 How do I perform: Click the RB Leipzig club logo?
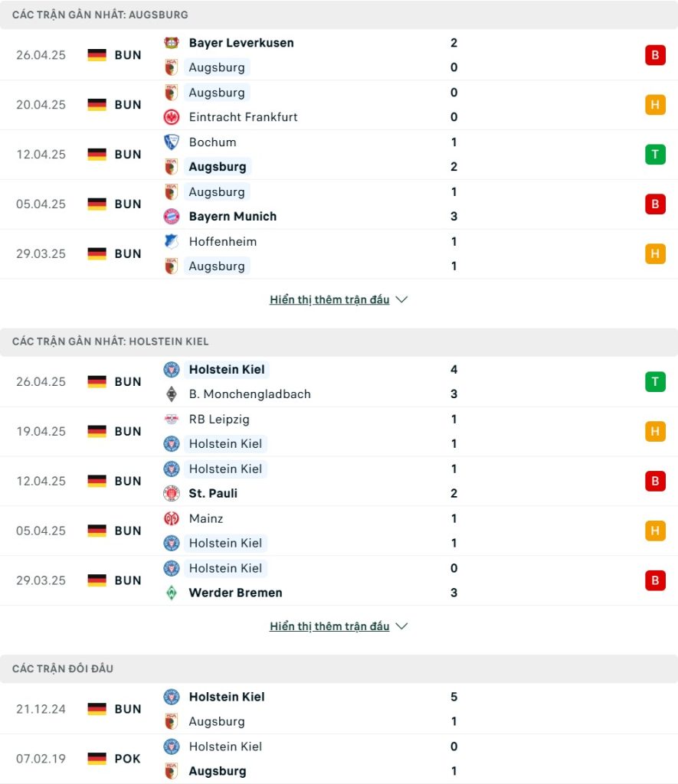pos(171,420)
